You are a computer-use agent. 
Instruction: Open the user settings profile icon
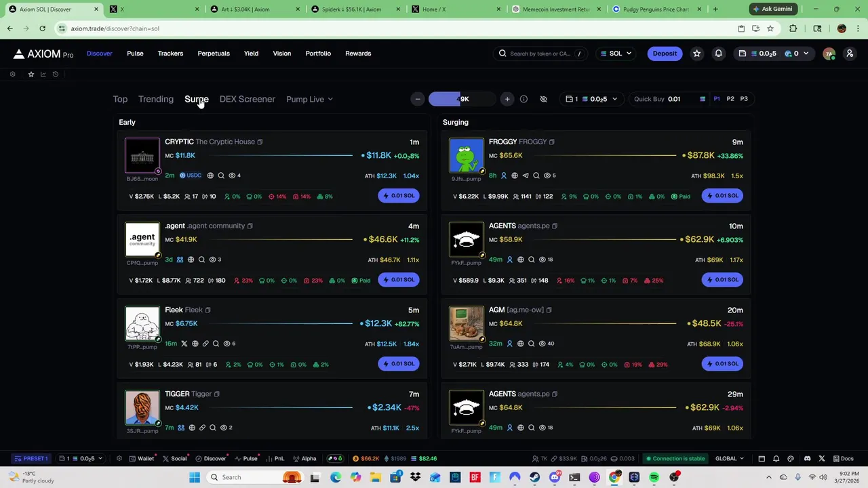click(x=849, y=54)
